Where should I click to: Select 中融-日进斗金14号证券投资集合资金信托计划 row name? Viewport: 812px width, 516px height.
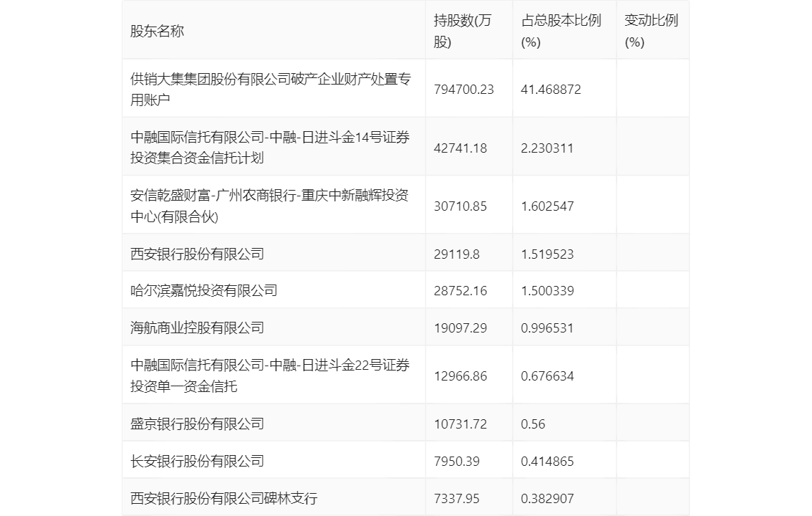[270, 148]
